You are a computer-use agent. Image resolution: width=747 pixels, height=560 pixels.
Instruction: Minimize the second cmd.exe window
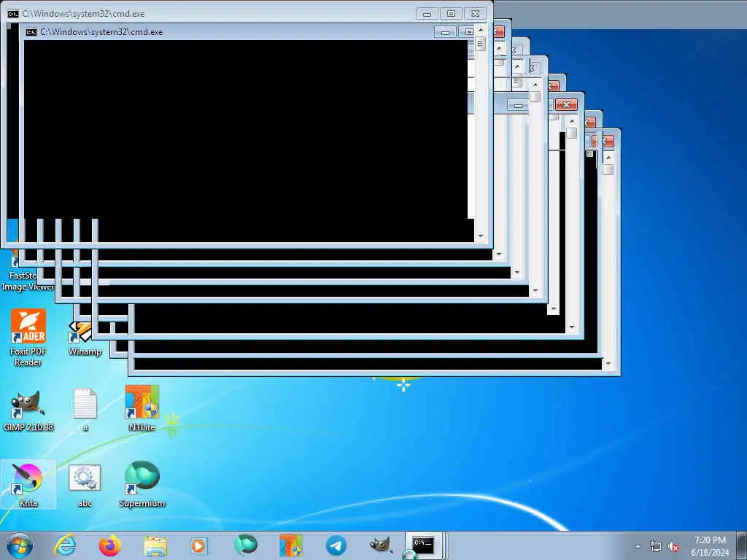[445, 32]
